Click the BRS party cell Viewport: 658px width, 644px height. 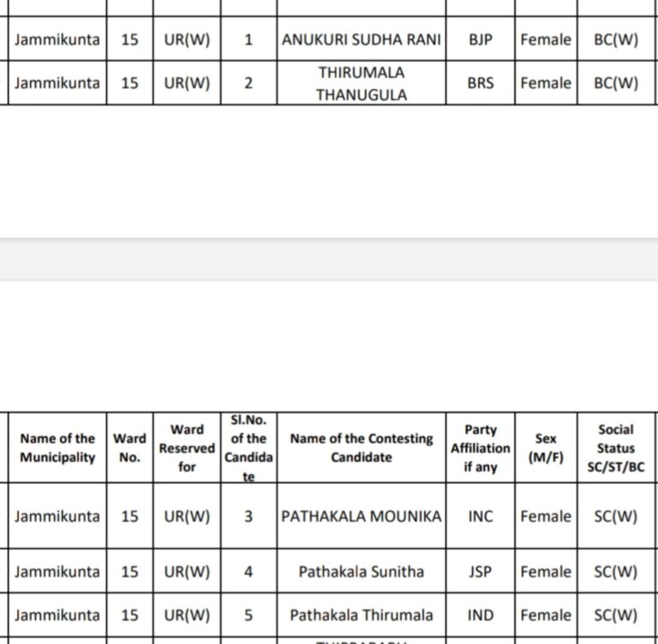(481, 83)
